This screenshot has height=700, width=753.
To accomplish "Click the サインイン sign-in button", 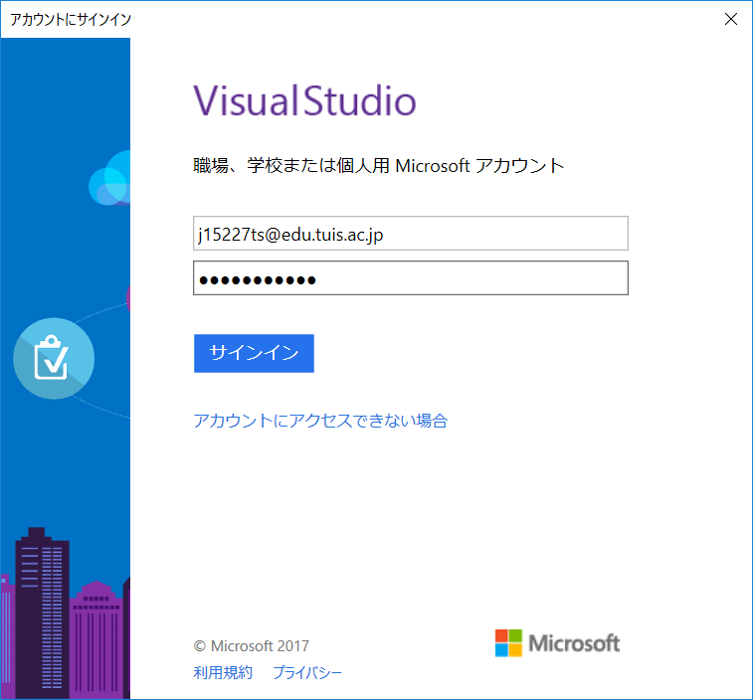I will tap(254, 353).
